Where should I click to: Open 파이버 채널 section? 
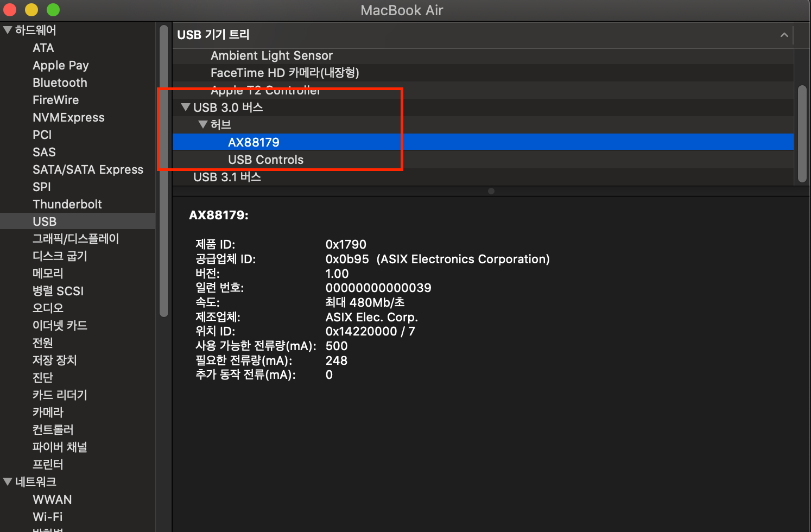click(x=60, y=447)
